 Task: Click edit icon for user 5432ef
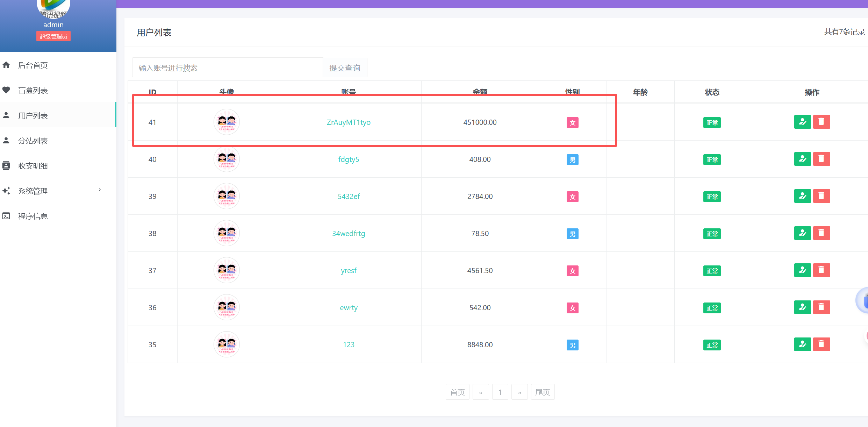(x=802, y=196)
